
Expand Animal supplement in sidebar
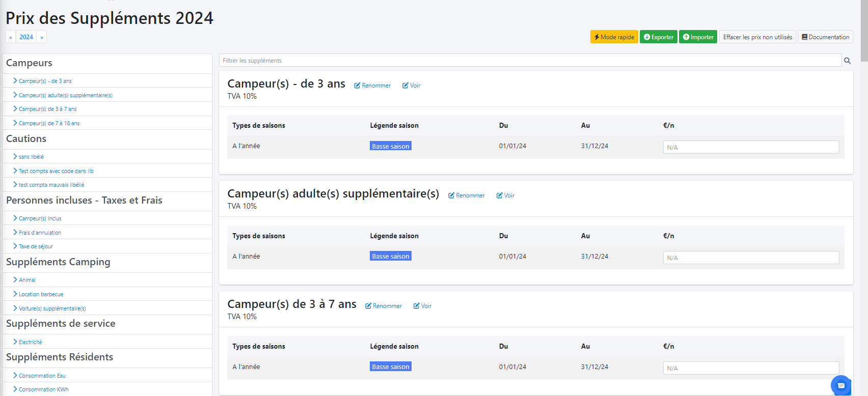pyautogui.click(x=27, y=280)
